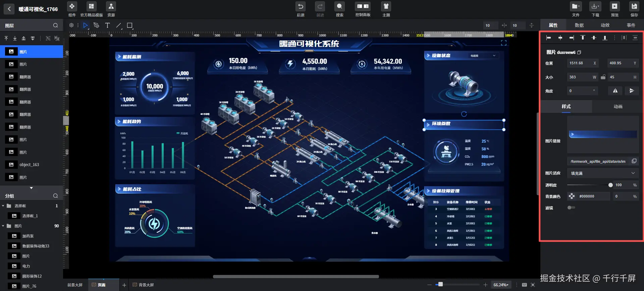
Task: Switch to the 动效 effects tab
Action: (x=605, y=25)
